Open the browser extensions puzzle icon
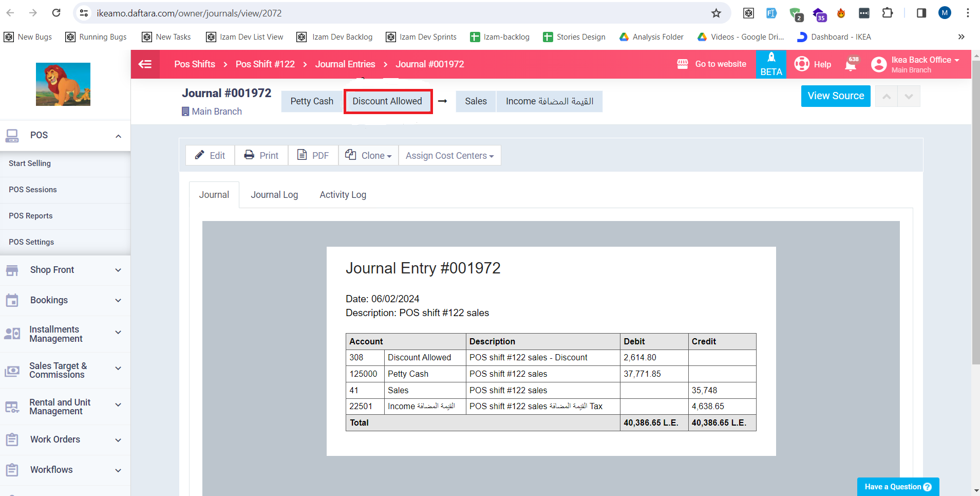Viewport: 980px width, 496px height. click(x=887, y=13)
